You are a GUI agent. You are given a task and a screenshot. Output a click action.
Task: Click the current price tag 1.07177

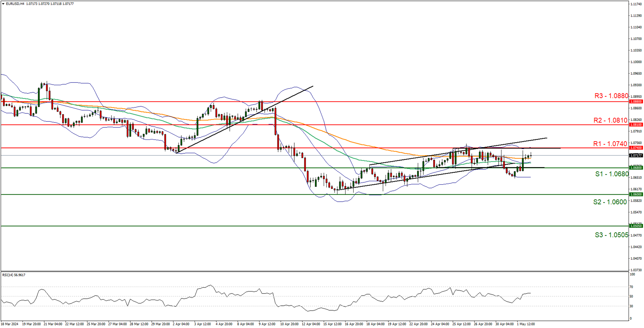[x=636, y=155]
